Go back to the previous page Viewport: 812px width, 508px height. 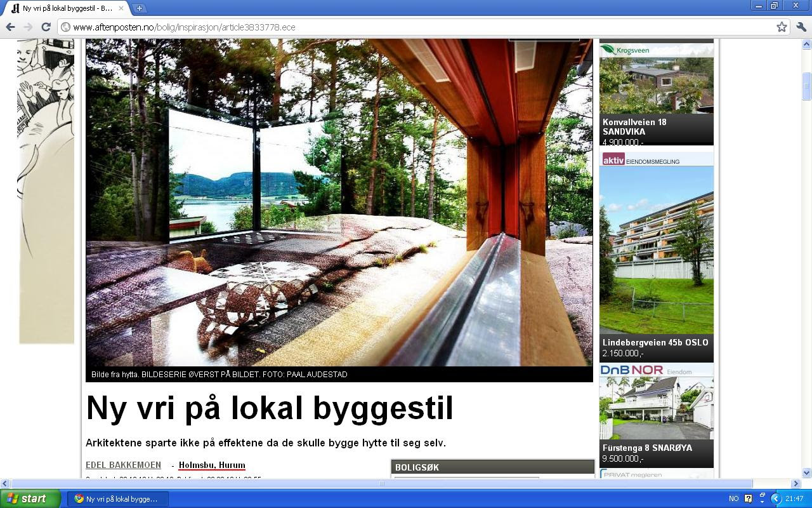click(10, 27)
